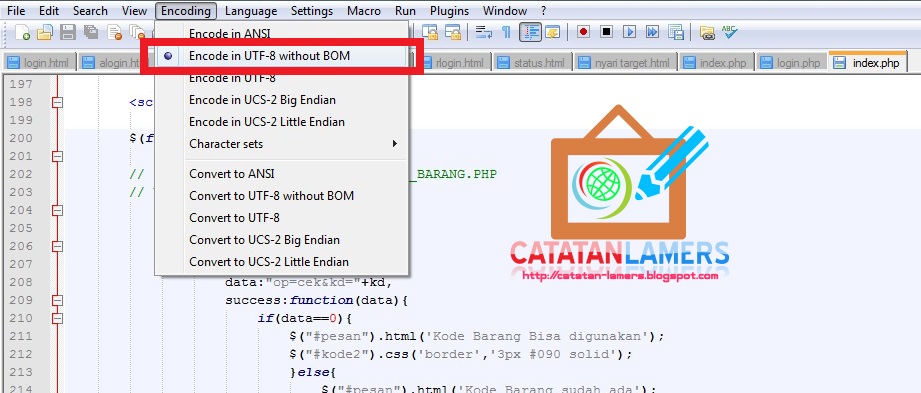
Task: Switch to the login.php tab
Action: pos(791,62)
